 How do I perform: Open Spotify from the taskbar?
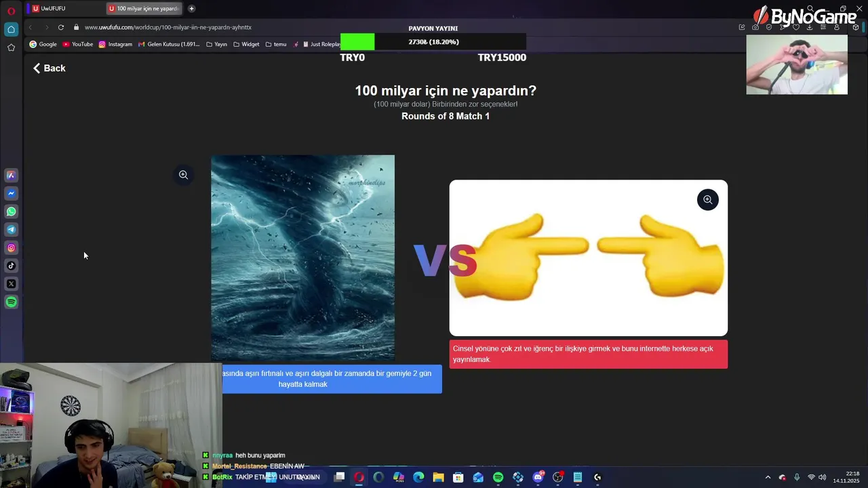pyautogui.click(x=498, y=477)
